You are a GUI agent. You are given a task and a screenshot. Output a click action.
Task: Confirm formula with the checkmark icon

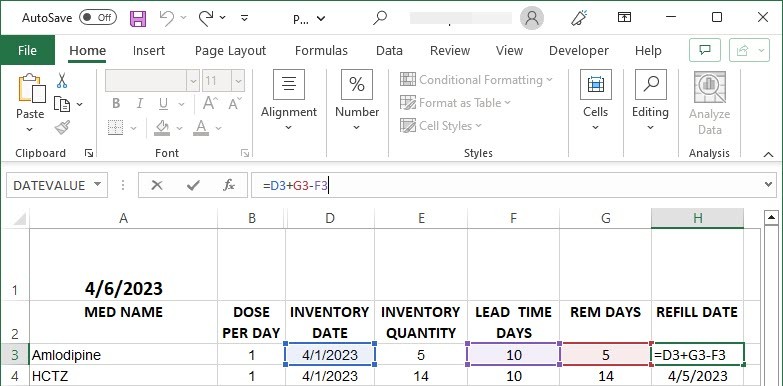click(193, 186)
